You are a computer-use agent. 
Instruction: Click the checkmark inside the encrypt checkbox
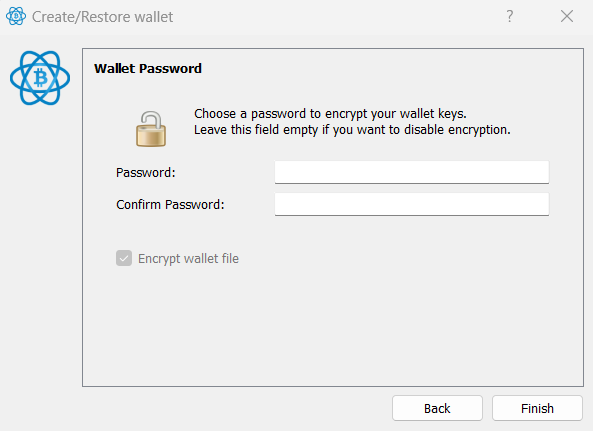(124, 259)
